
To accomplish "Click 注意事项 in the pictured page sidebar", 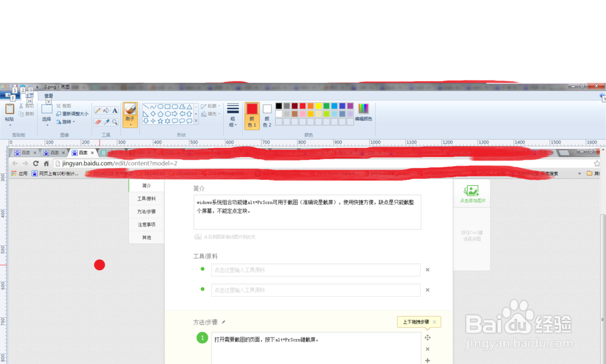I will pyautogui.click(x=147, y=225).
